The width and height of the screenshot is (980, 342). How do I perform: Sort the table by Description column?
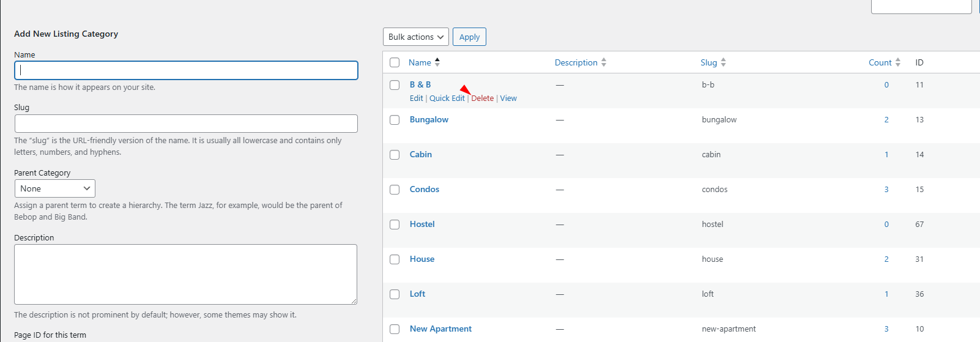576,62
